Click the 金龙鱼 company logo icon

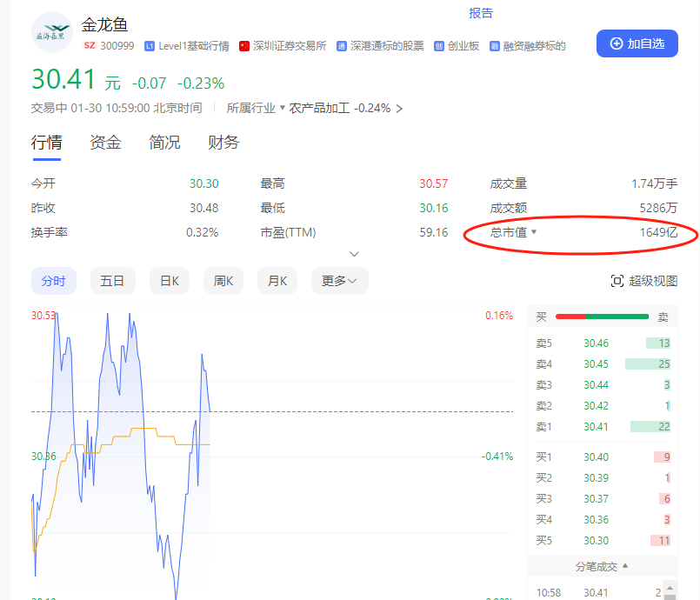(x=52, y=32)
